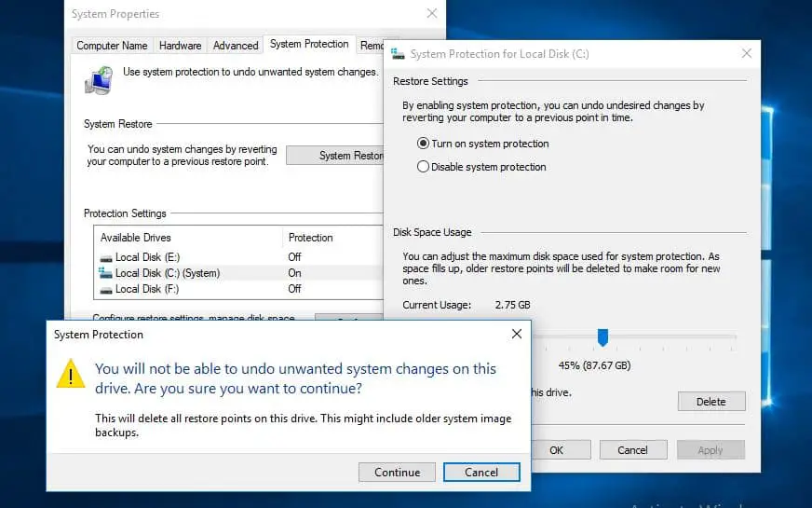The width and height of the screenshot is (812, 508).
Task: Click drive icon in Local Disk (C:) window title
Action: point(398,53)
